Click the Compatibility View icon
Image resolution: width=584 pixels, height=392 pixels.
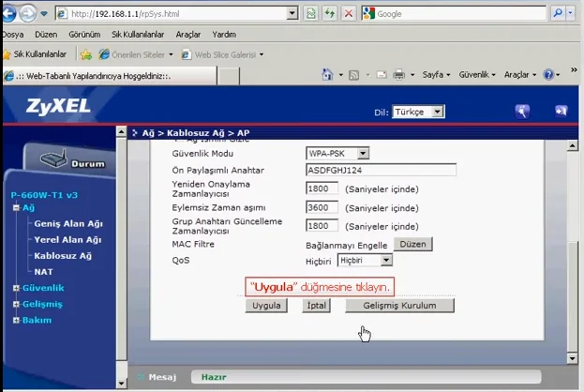(310, 14)
